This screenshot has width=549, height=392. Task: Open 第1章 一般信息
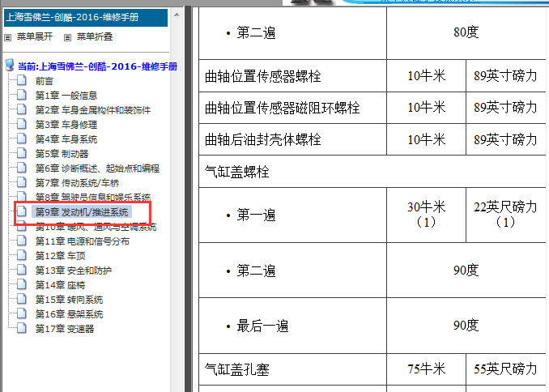[66, 96]
